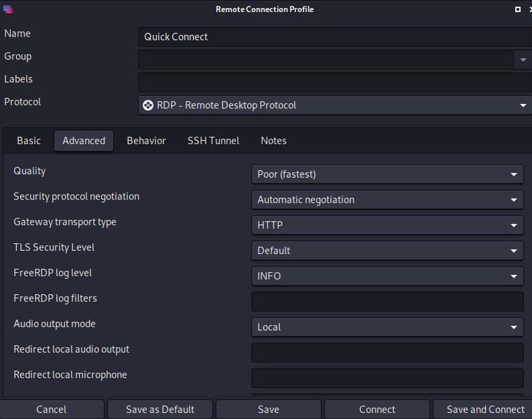Click the window maximize icon
The image size is (532, 419).
coord(518,9)
